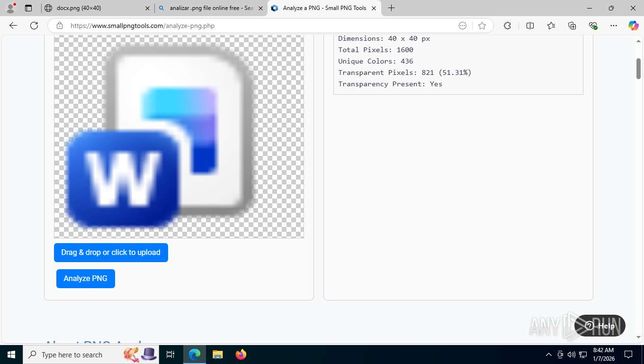Screen dimensions: 644x364
Task: Refresh the current page
Action: (x=34, y=26)
